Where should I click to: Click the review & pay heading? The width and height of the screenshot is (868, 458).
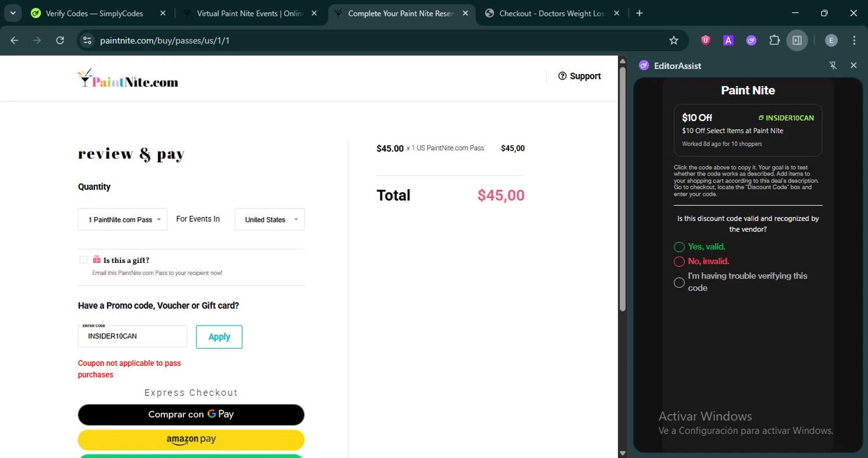[131, 154]
